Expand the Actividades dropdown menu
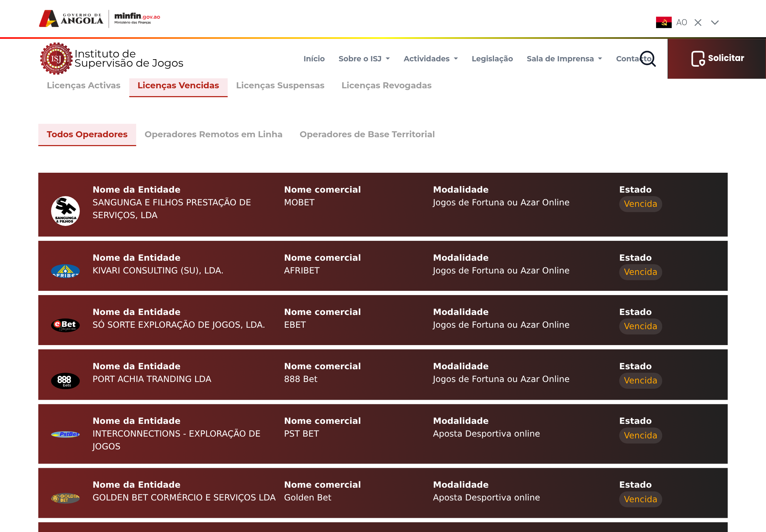 click(431, 59)
